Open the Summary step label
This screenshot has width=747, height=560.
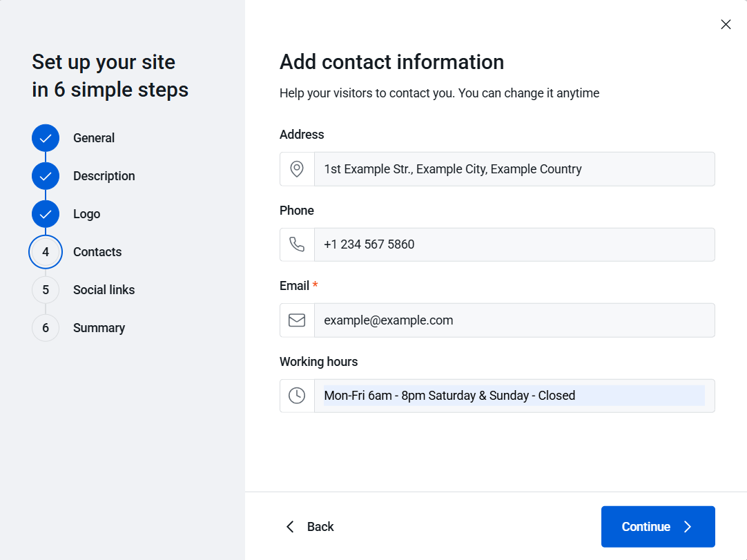click(x=99, y=328)
